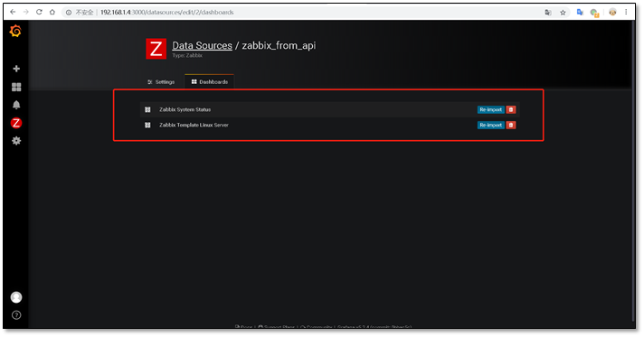This screenshot has width=644, height=337.
Task: Click the browser address bar URL
Action: pos(167,13)
